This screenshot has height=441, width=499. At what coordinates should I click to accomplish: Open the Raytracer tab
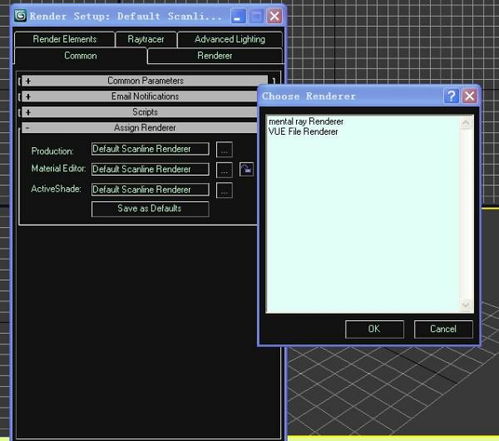tap(146, 39)
